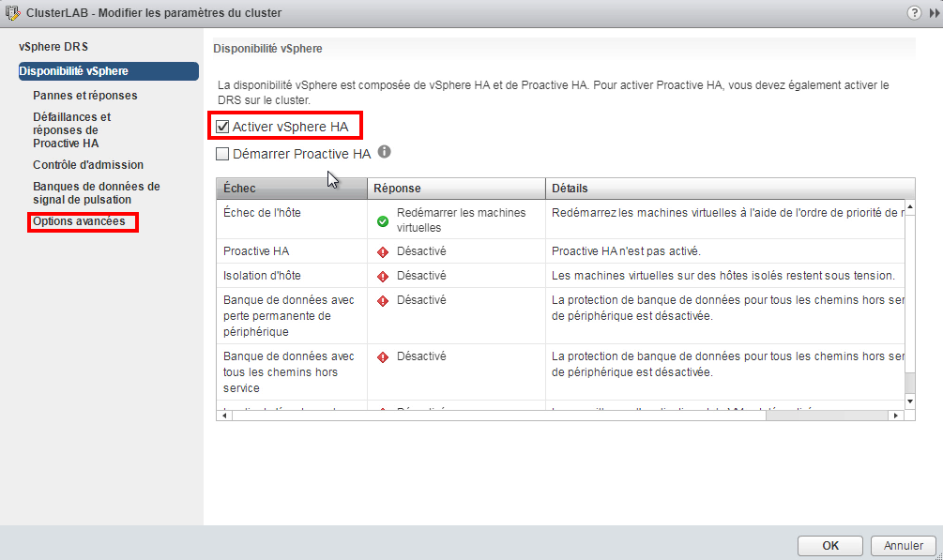This screenshot has height=560, width=943.
Task: Click the double-arrow expand icon in title bar
Action: pyautogui.click(x=934, y=12)
